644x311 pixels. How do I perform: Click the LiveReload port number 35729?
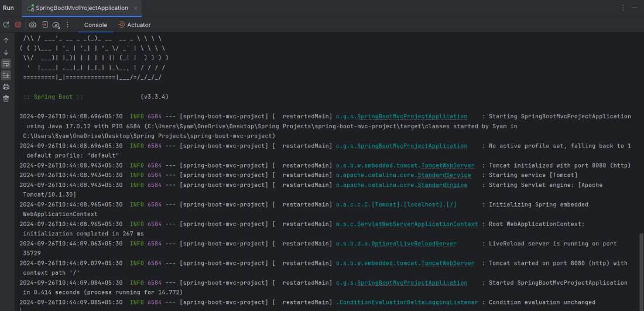point(32,254)
